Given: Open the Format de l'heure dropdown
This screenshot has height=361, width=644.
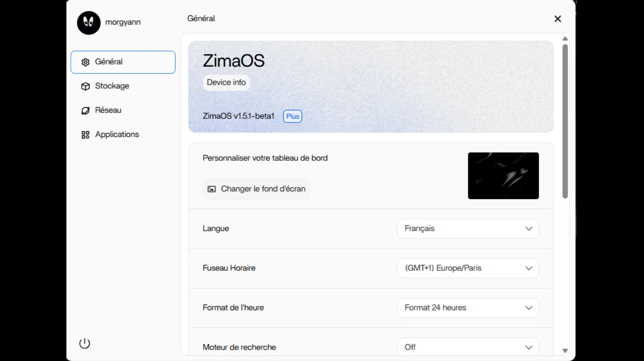Looking at the screenshot, I should coord(467,307).
